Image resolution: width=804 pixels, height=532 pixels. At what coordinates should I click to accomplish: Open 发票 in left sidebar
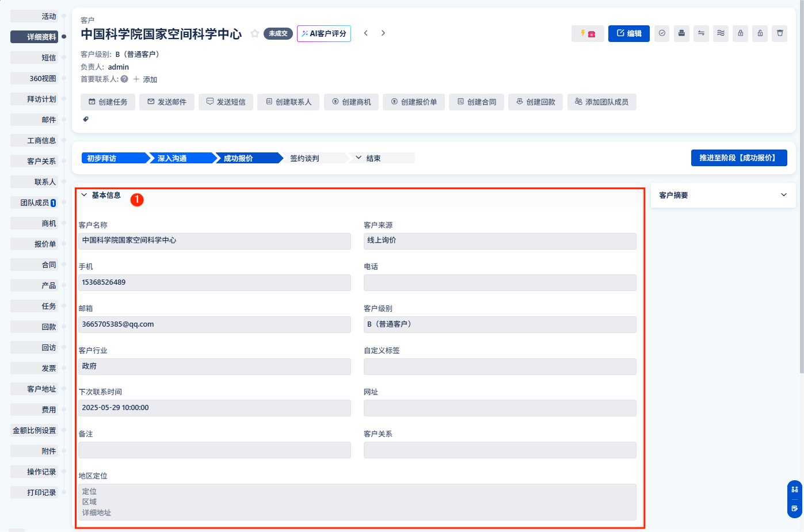(34, 368)
